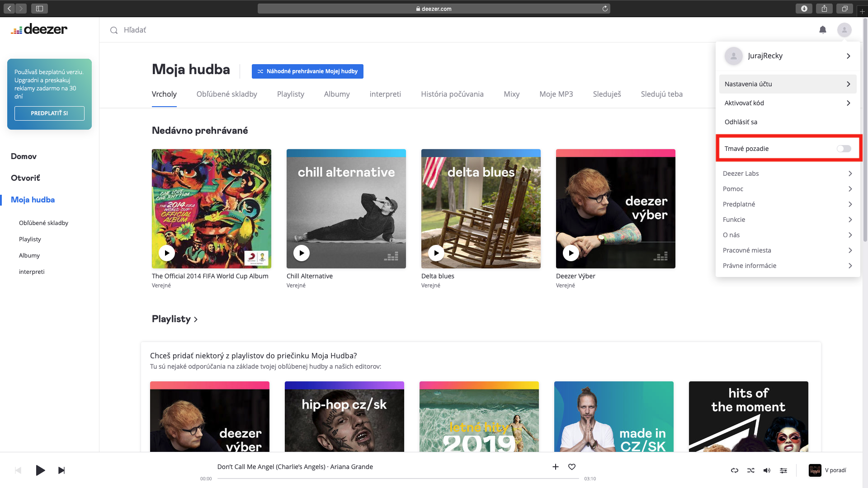Open História počúvania tab

[x=452, y=94]
